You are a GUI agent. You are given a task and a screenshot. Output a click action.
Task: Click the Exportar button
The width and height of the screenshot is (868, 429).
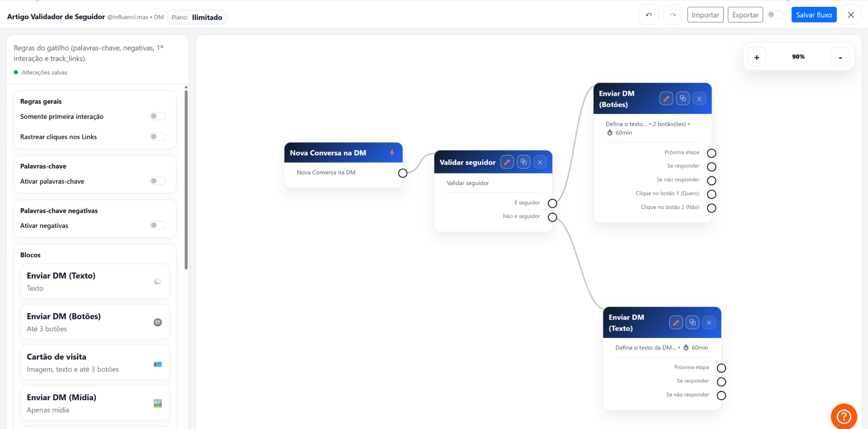point(745,15)
